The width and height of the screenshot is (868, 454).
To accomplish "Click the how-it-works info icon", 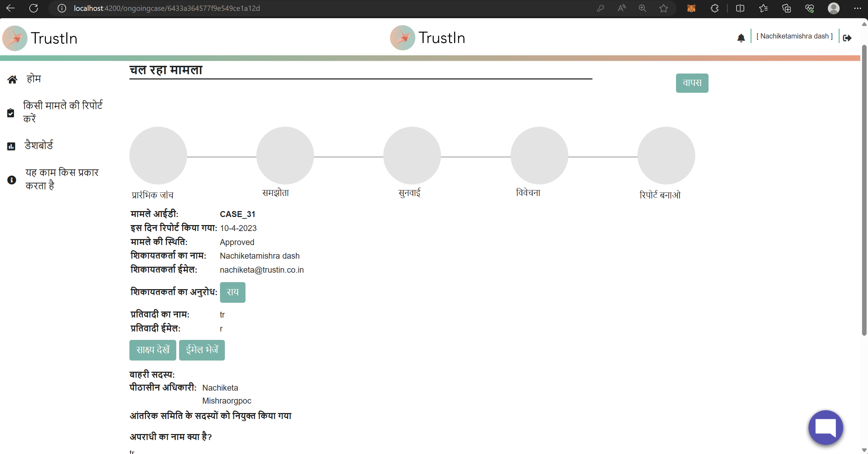I will (x=12, y=180).
